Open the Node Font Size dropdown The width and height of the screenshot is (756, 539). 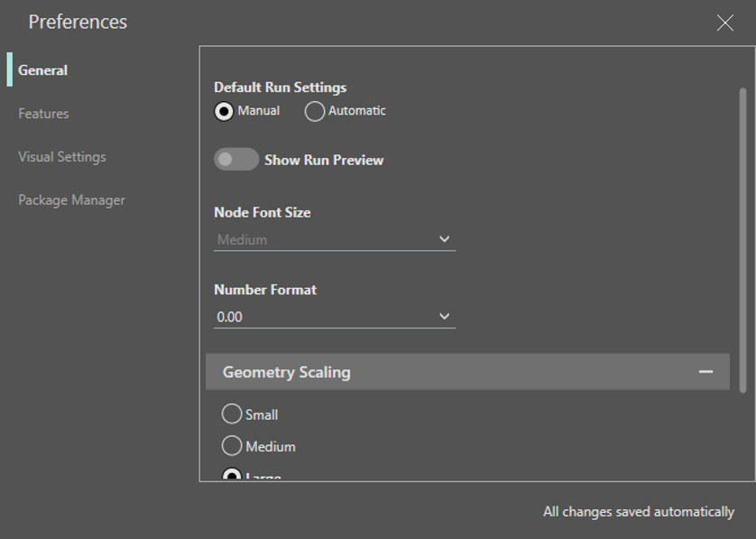(335, 239)
